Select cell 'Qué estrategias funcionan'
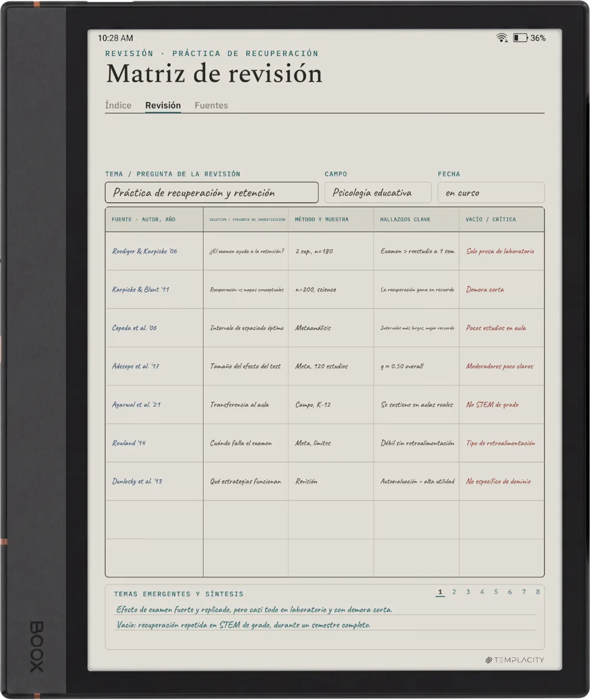The height and width of the screenshot is (700, 590). [245, 482]
